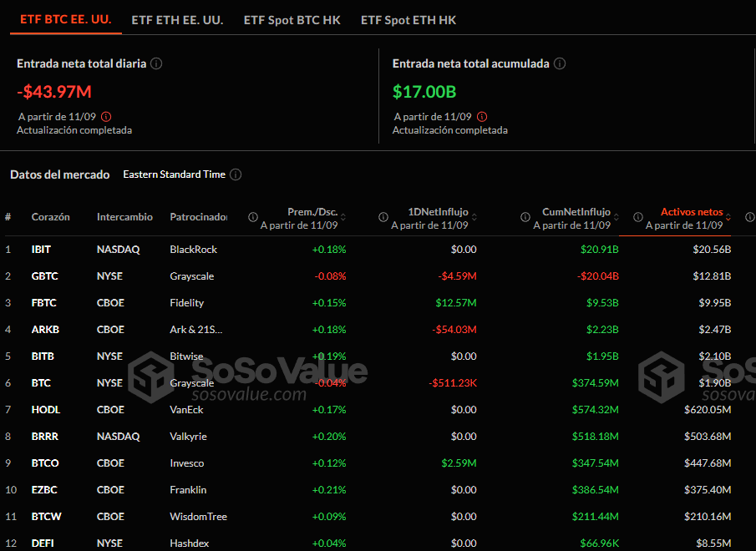This screenshot has width=756, height=551.
Task: Click the info icon on 1DNetInflujo column
Action: 383,217
